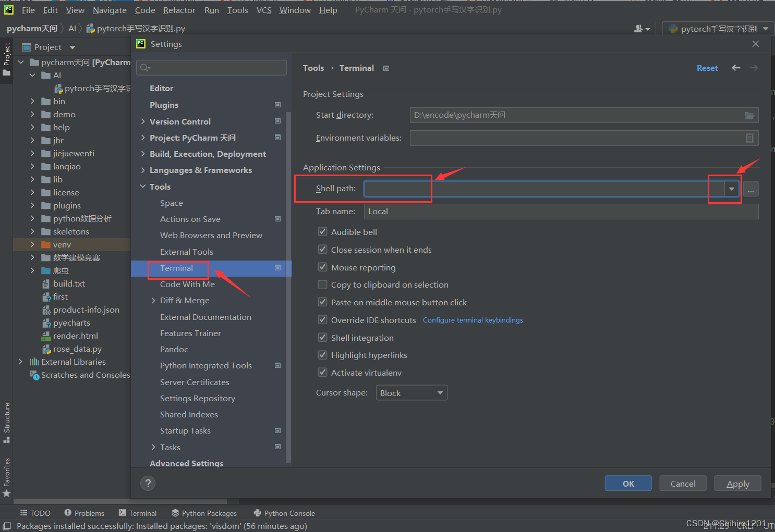Open the Navigate menu
This screenshot has width=775, height=532.
pyautogui.click(x=110, y=10)
